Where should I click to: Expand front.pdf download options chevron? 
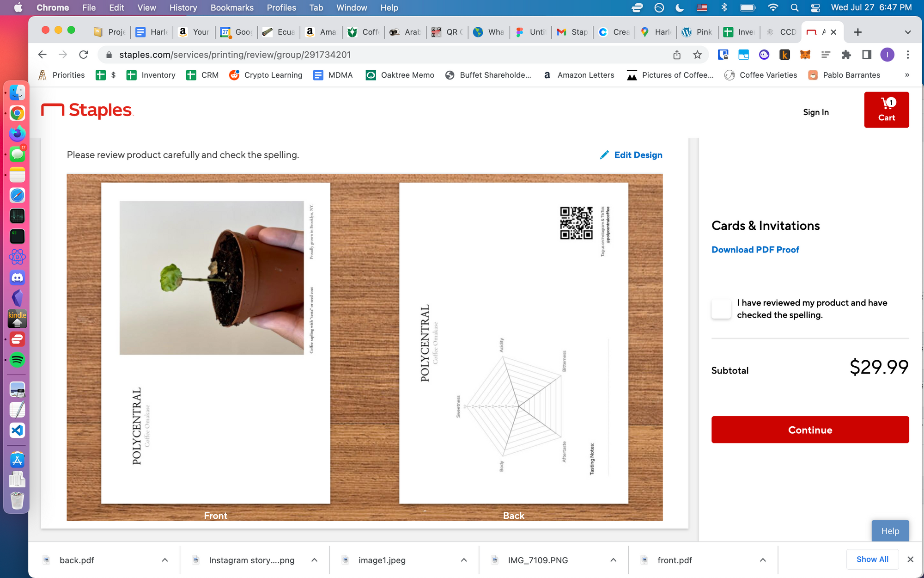coord(763,560)
